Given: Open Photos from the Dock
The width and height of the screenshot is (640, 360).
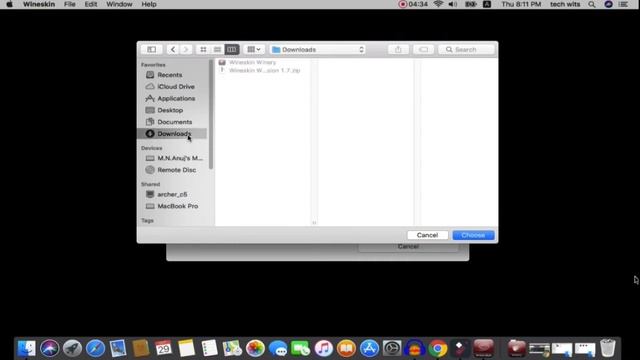Looking at the screenshot, I should pos(255,349).
